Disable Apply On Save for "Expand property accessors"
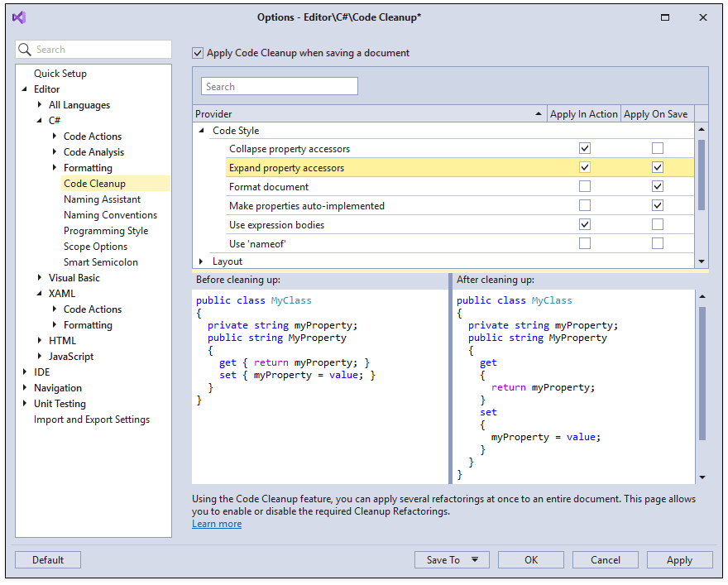Viewport: 728px width, 585px height. (658, 167)
